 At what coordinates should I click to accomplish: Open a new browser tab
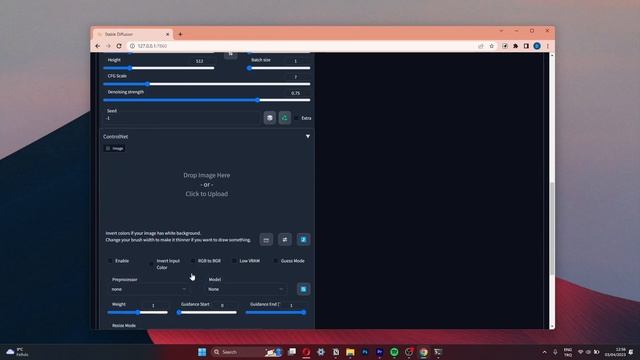(x=180, y=34)
